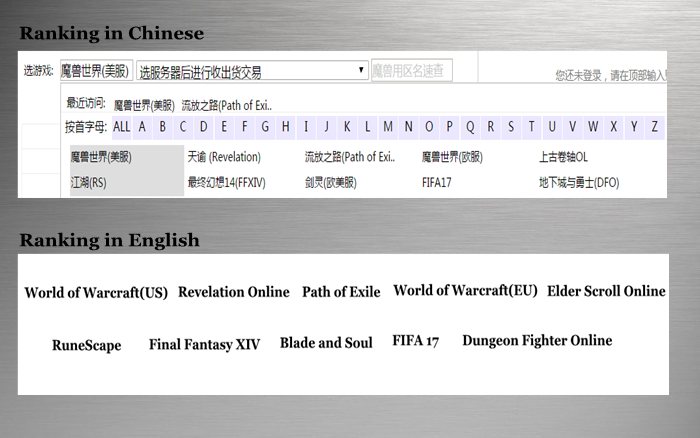700x438 pixels.
Task: Filter games by letter T
Action: [x=532, y=127]
